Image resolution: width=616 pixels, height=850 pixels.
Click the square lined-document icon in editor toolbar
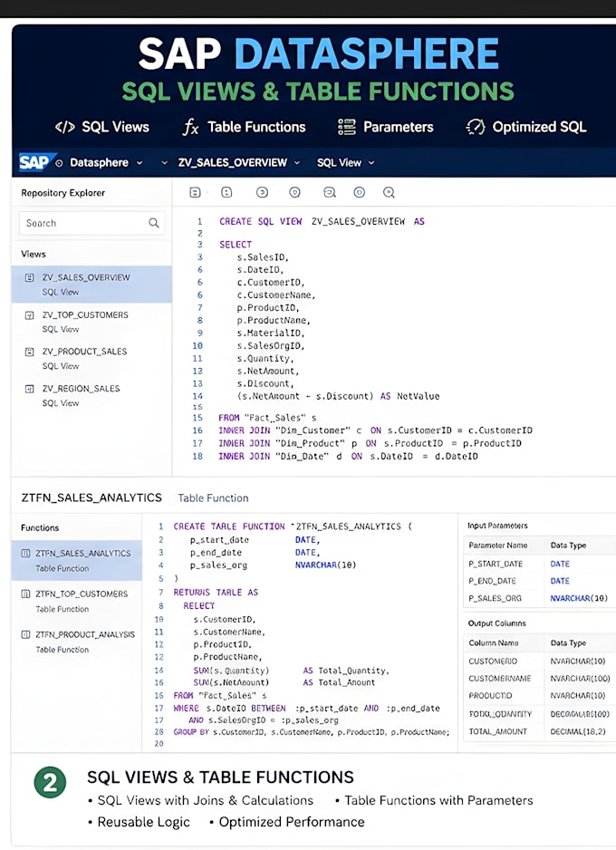coord(195,192)
